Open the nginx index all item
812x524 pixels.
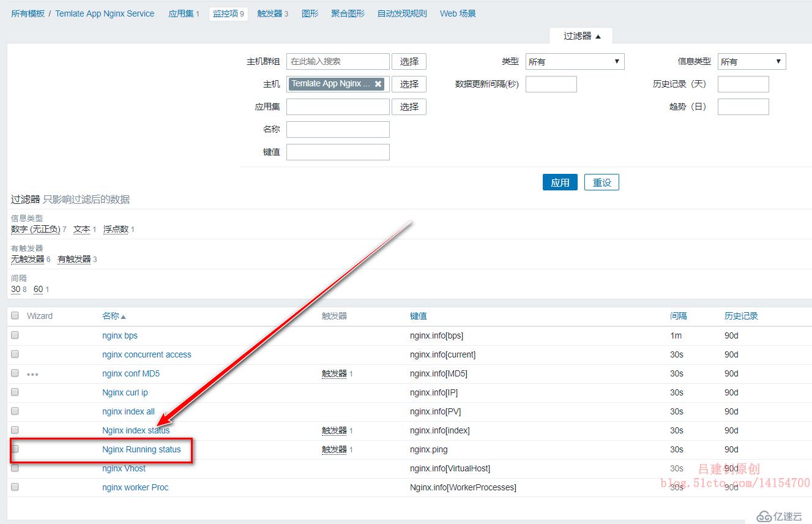tap(129, 411)
